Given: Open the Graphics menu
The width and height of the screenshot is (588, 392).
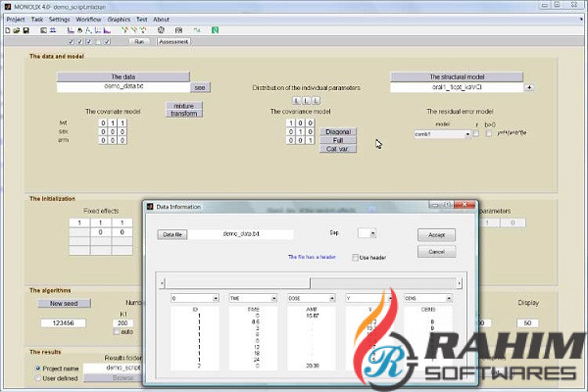Looking at the screenshot, I should (119, 20).
